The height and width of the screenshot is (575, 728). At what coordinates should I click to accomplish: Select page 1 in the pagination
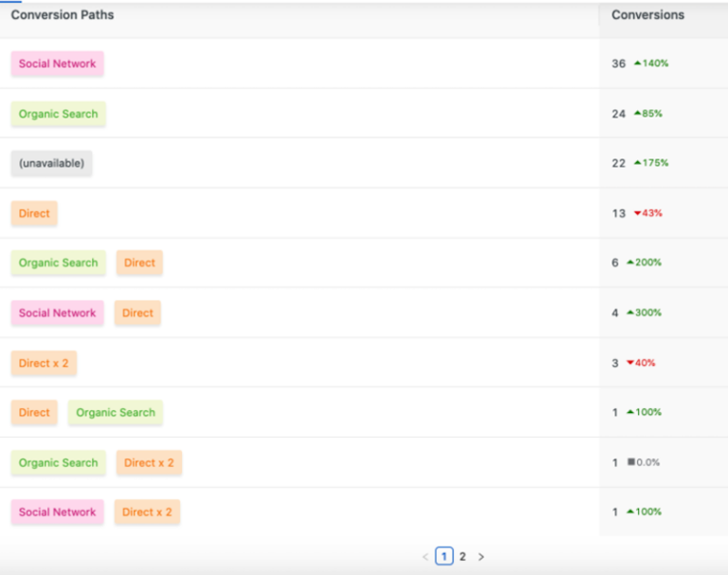click(444, 557)
